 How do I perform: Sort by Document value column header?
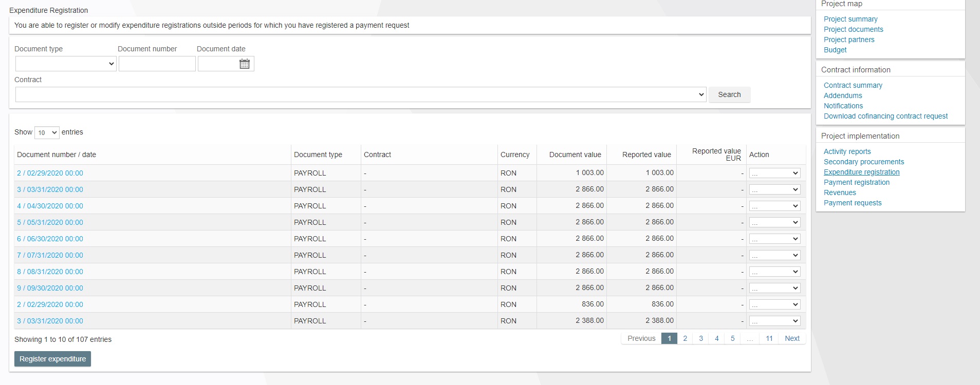tap(575, 155)
